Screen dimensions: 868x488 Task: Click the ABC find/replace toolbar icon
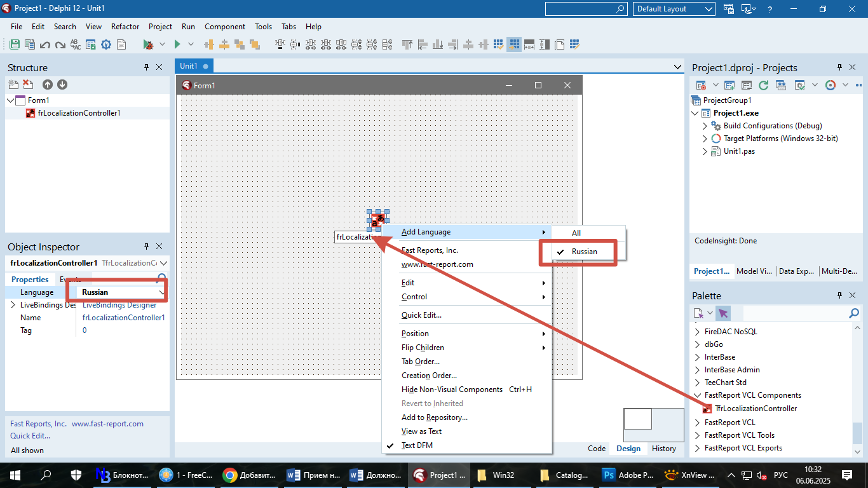tap(76, 44)
